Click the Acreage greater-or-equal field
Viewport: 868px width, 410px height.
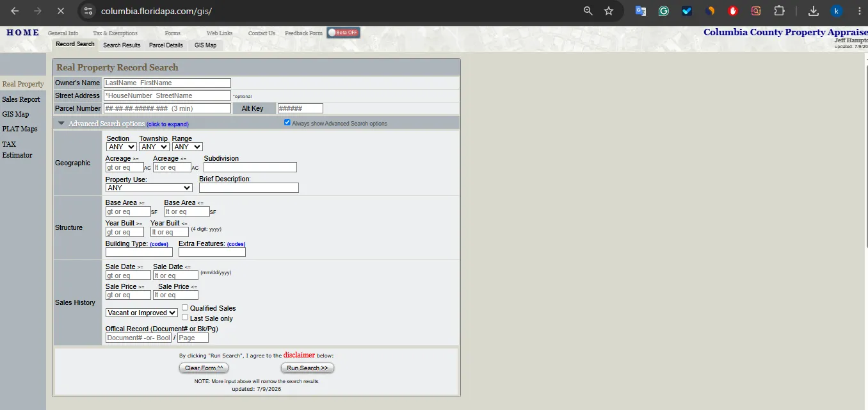[x=125, y=167]
